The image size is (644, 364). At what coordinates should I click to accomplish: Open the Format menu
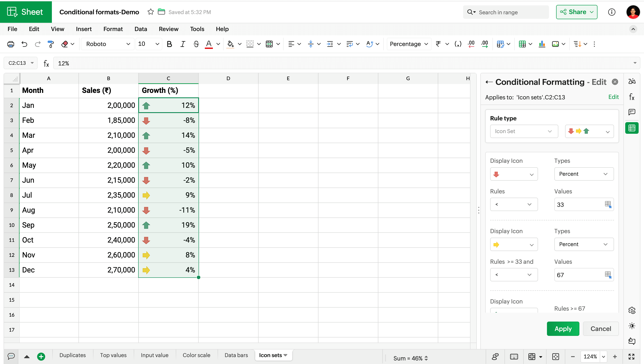pos(113,29)
